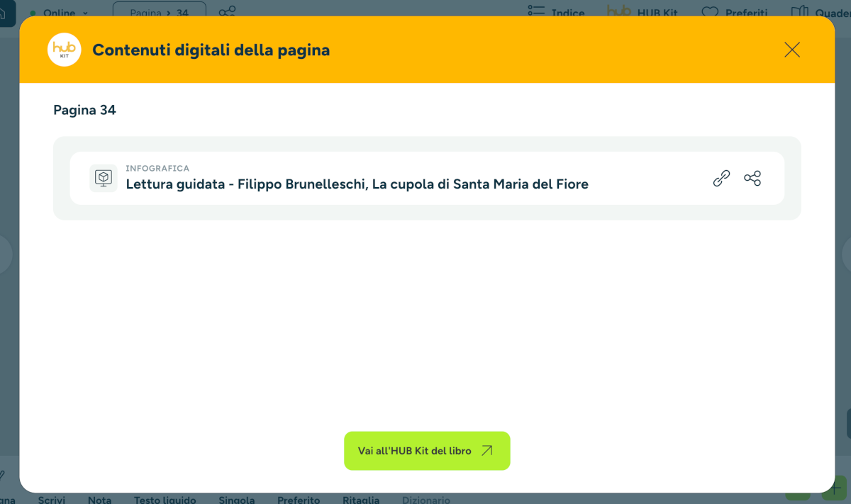Image resolution: width=851 pixels, height=504 pixels.
Task: Copy link for the Lettura guidata infographic
Action: pyautogui.click(x=721, y=179)
